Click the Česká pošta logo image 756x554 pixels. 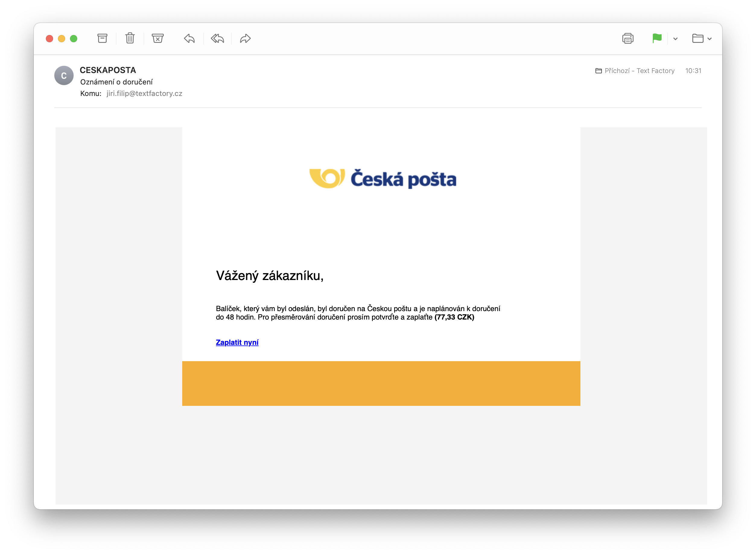[383, 178]
